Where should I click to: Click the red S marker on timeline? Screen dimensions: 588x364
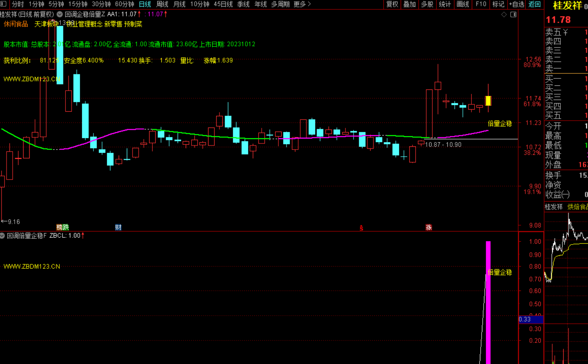pyautogui.click(x=361, y=228)
